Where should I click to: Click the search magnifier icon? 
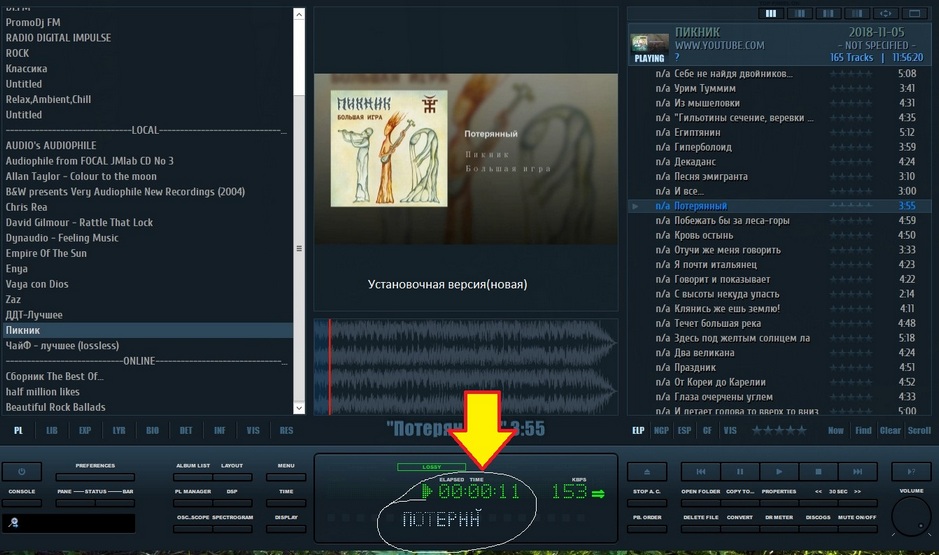pos(13,523)
